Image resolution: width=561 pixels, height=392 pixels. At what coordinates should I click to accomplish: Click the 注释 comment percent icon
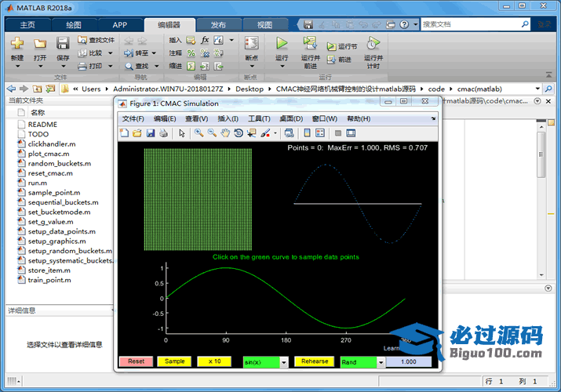click(x=191, y=53)
